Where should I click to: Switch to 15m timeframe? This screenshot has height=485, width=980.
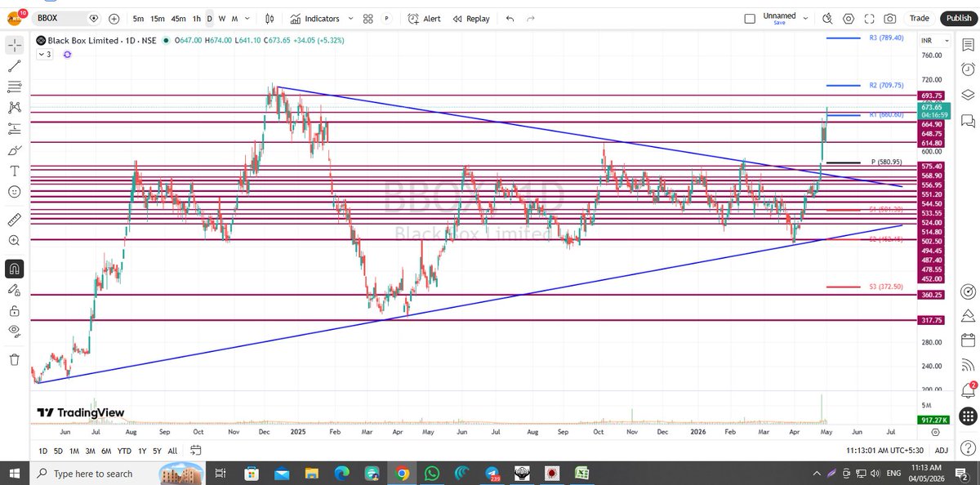(158, 18)
